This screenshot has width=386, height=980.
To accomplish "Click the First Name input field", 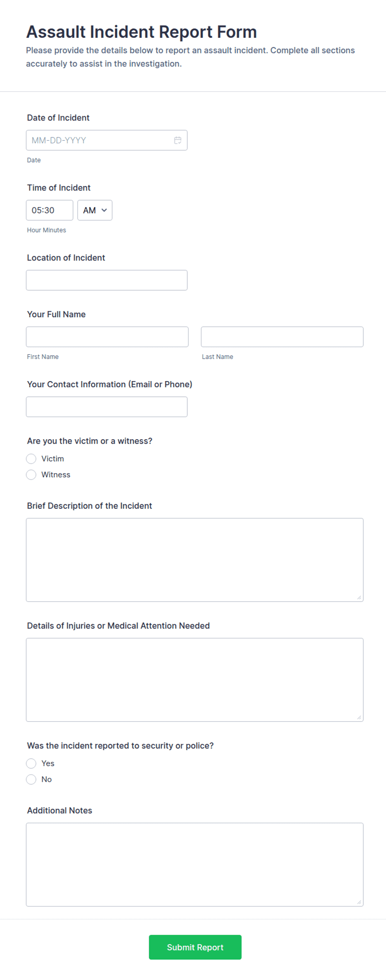I will [107, 337].
